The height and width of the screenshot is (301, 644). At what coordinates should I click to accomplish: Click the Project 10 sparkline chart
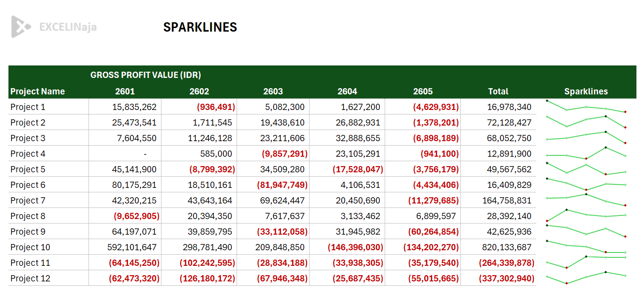[x=586, y=247]
